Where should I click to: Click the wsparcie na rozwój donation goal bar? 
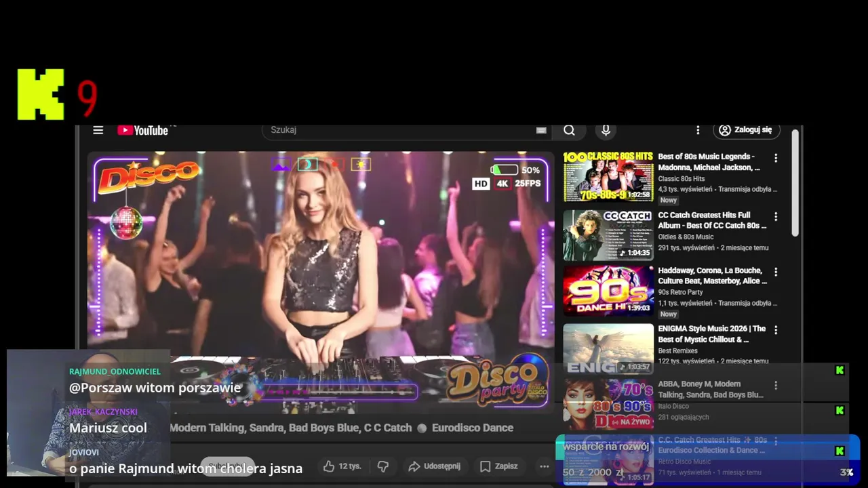coord(707,460)
